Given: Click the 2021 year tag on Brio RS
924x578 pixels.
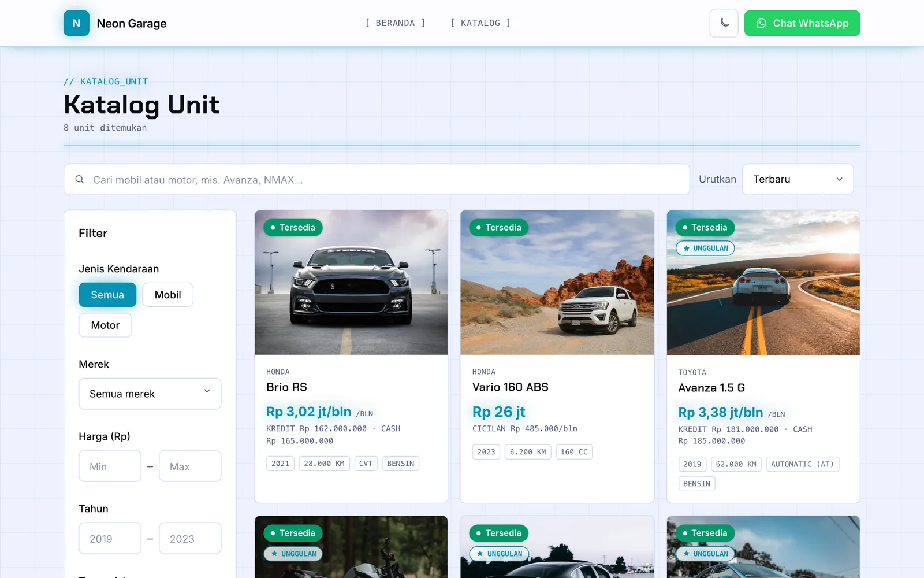Looking at the screenshot, I should coord(280,464).
